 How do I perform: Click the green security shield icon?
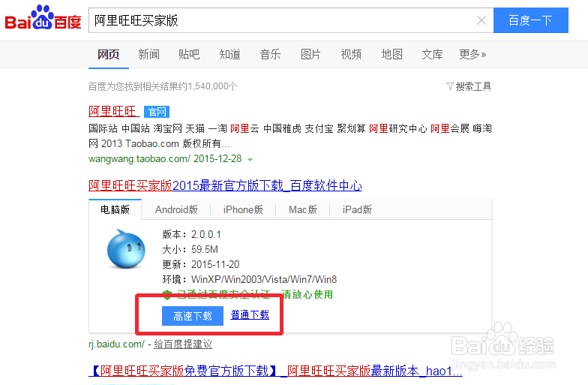(167, 294)
